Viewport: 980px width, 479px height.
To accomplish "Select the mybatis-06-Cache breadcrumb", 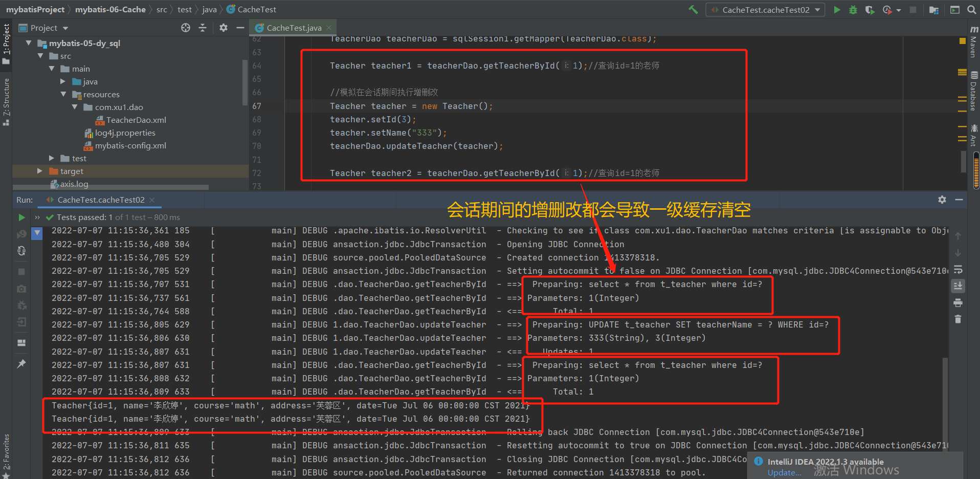I will [x=110, y=9].
